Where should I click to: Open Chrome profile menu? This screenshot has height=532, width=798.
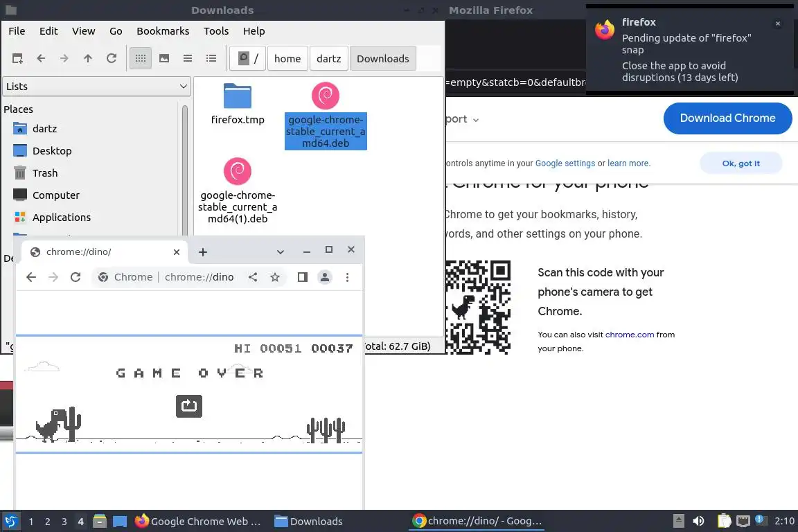[x=325, y=277]
